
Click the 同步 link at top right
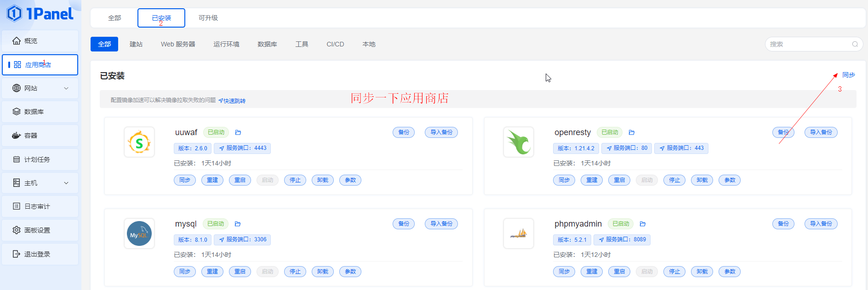[x=849, y=75]
